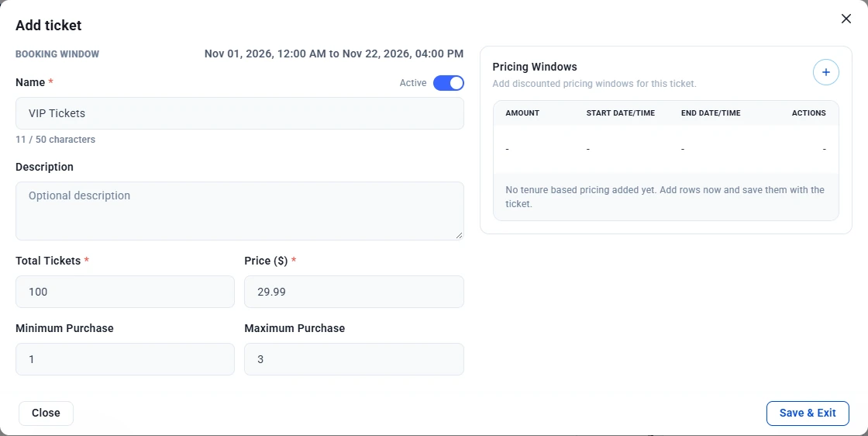Click the Total Tickets label
This screenshot has width=868, height=436.
[48, 261]
